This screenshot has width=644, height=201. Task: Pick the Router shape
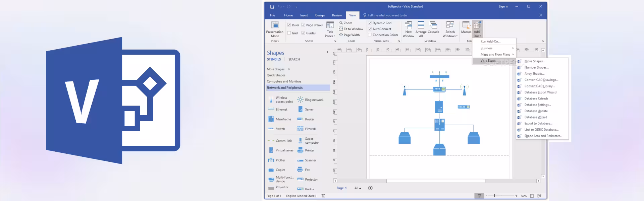(x=306, y=119)
